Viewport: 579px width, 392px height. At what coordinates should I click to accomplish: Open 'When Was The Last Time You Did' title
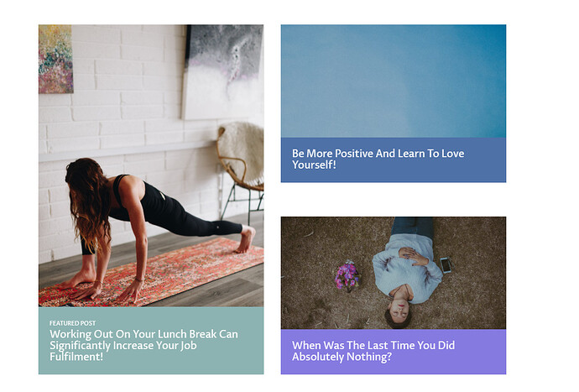point(373,351)
